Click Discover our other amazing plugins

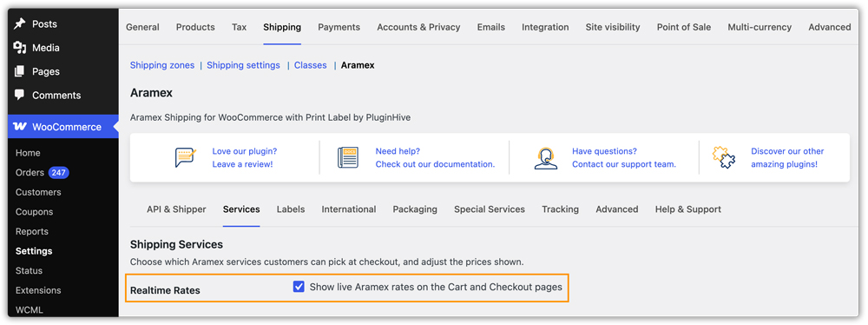787,157
